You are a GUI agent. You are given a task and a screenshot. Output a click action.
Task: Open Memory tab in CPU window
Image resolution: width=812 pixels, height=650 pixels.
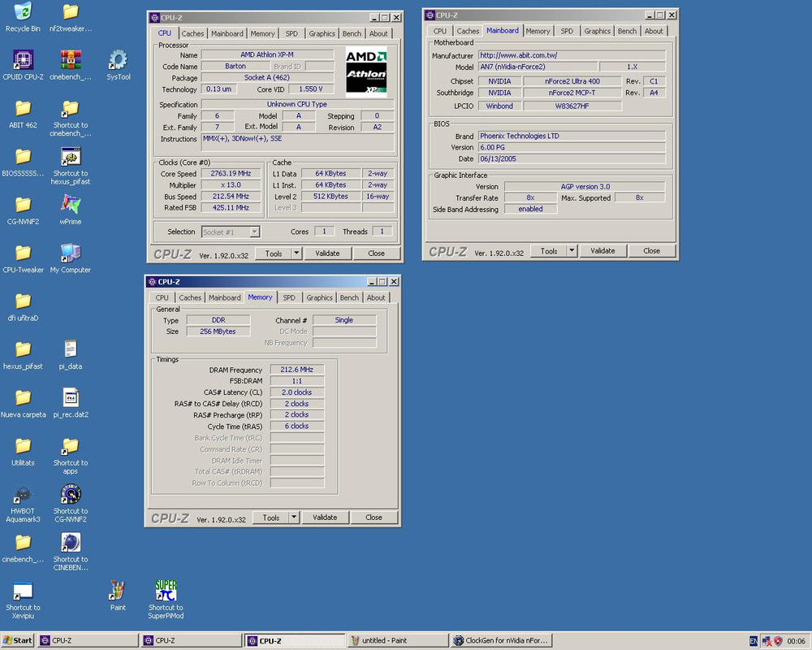pos(262,33)
